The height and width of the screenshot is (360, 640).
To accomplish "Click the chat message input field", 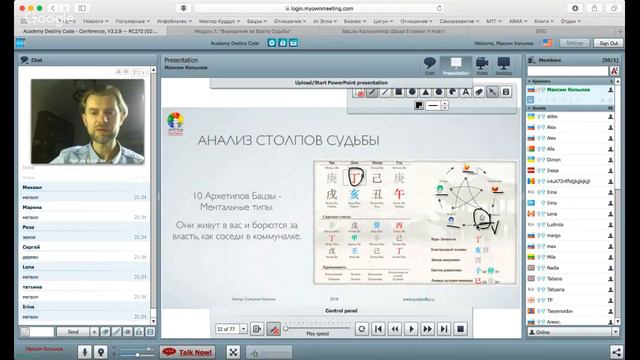I will (x=42, y=332).
